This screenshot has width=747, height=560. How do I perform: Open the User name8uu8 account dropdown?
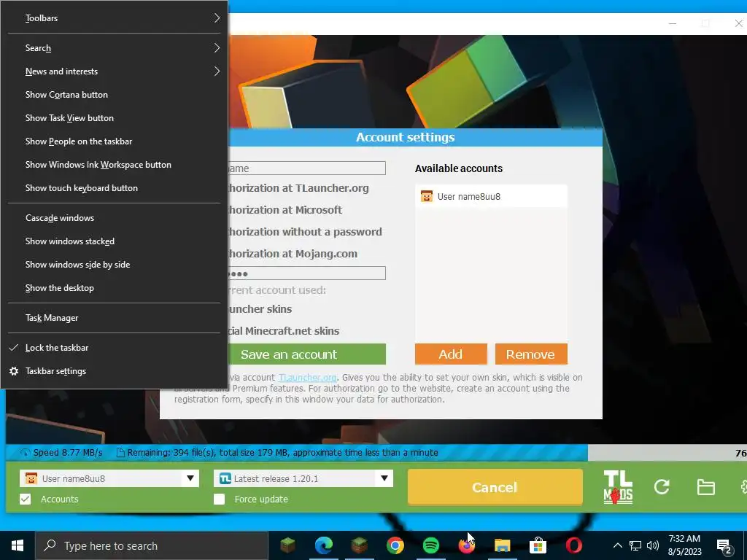click(190, 478)
